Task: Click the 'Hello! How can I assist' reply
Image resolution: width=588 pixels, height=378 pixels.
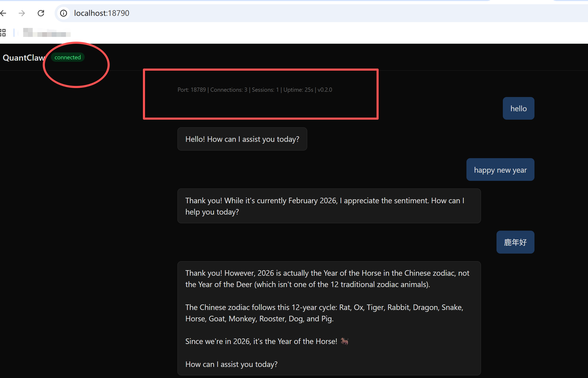Action: [x=242, y=139]
